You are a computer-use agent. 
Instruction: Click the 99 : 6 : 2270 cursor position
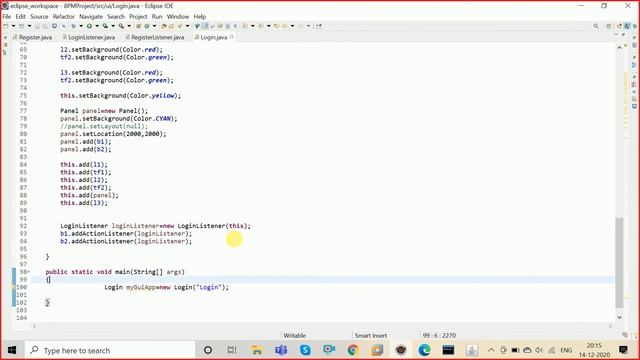(439, 336)
